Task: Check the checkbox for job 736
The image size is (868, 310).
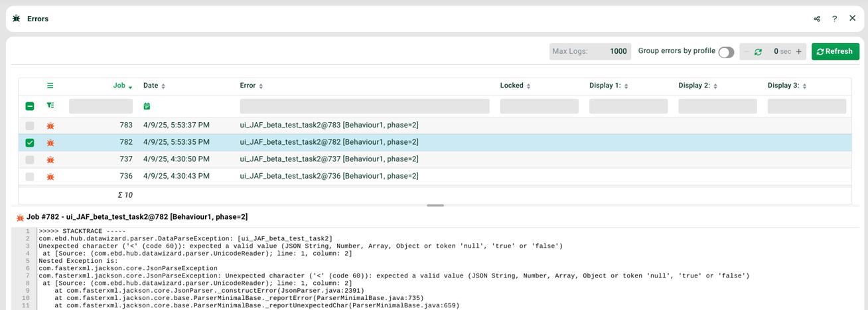Action: pyautogui.click(x=30, y=177)
